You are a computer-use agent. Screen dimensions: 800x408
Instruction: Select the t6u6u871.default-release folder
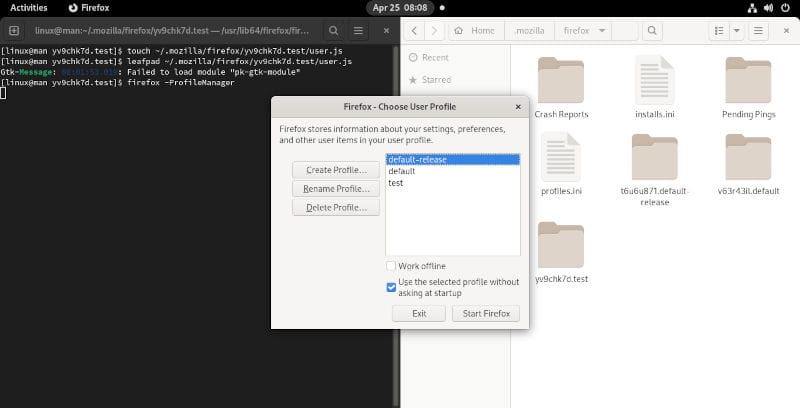point(655,170)
